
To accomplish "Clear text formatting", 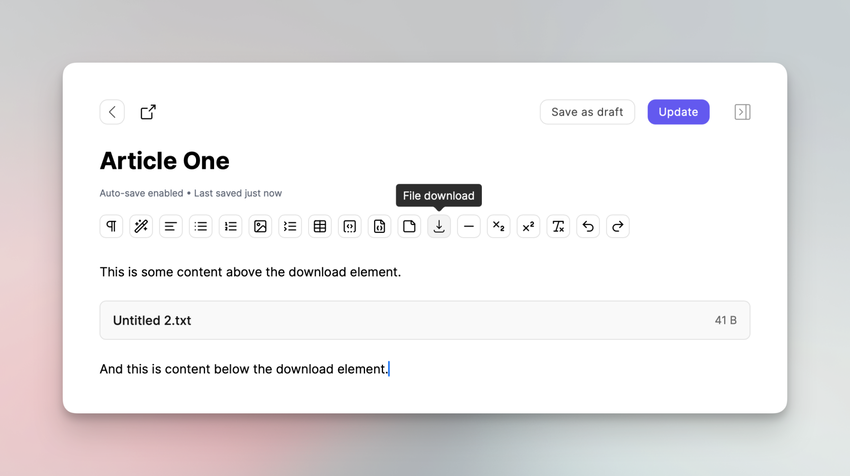I will (x=558, y=227).
